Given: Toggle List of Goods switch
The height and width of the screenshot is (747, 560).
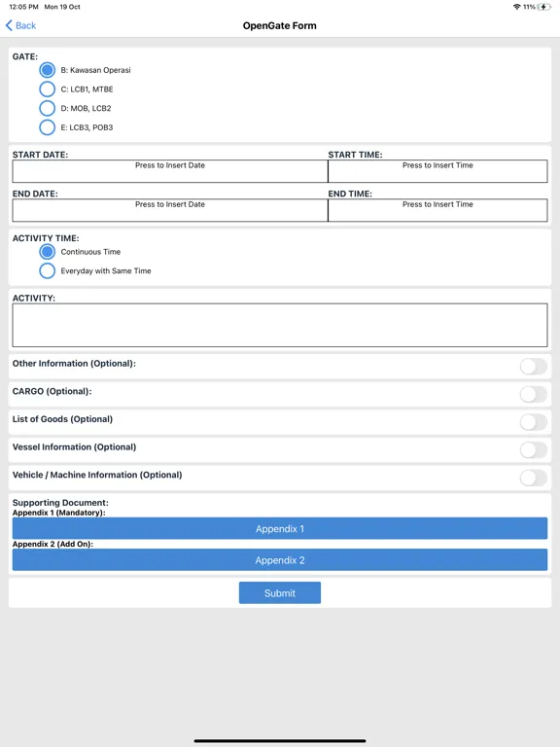Looking at the screenshot, I should [534, 422].
